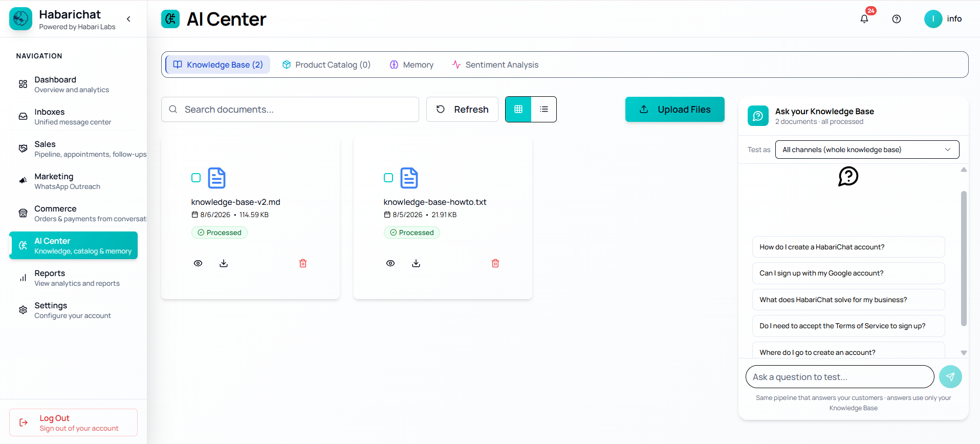
Task: Open Settings to configure account
Action: (73, 310)
